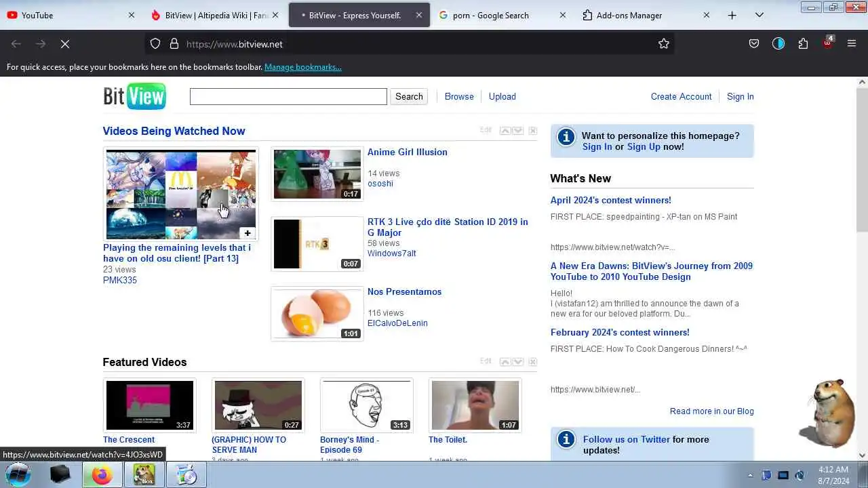Open uploader PMK335's channel
The image size is (868, 488).
(120, 280)
